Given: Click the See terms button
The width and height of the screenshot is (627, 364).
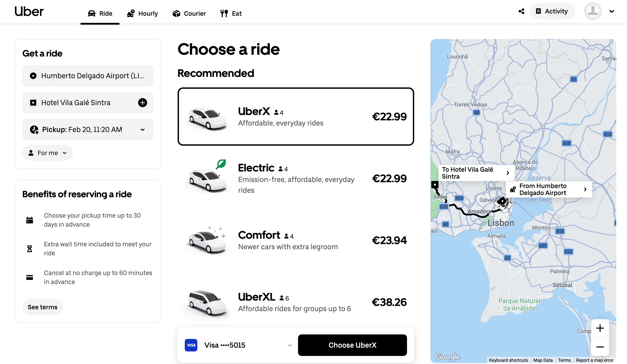Looking at the screenshot, I should [43, 307].
